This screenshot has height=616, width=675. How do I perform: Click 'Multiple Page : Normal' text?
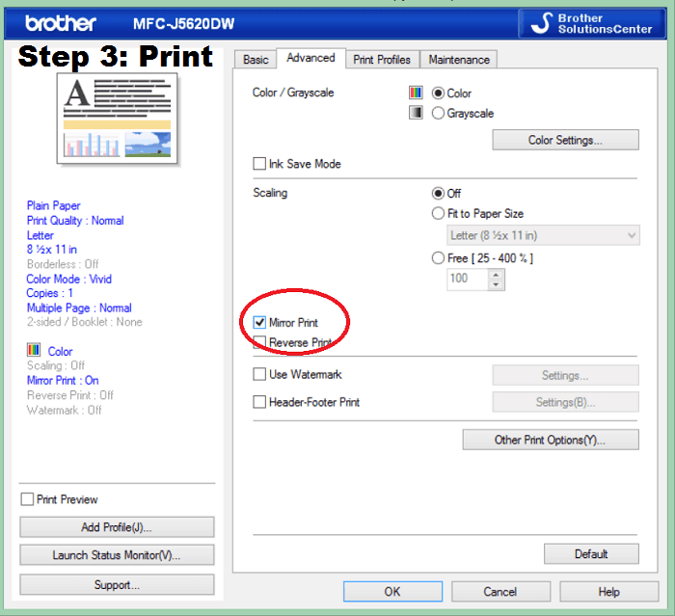point(79,308)
